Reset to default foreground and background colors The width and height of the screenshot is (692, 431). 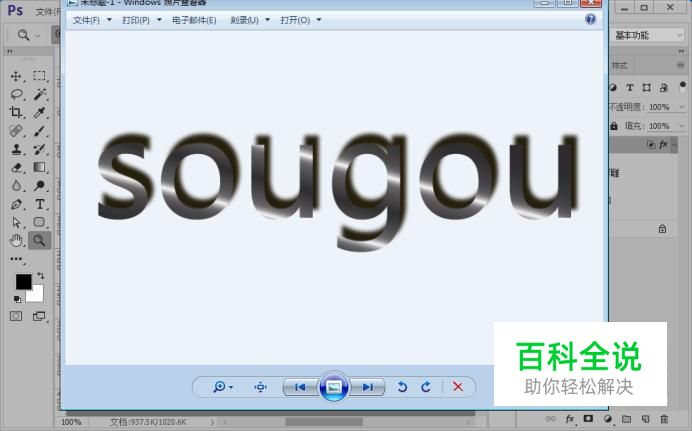tap(17, 299)
